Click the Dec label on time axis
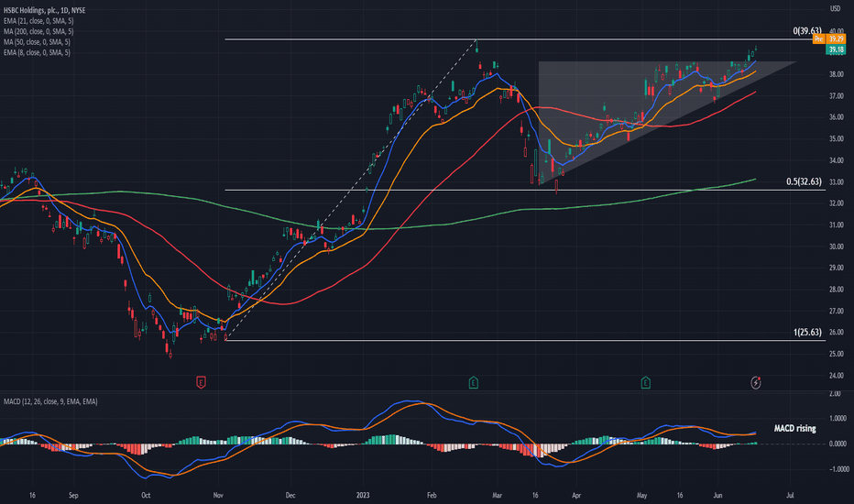This screenshot has width=854, height=504. click(x=290, y=495)
